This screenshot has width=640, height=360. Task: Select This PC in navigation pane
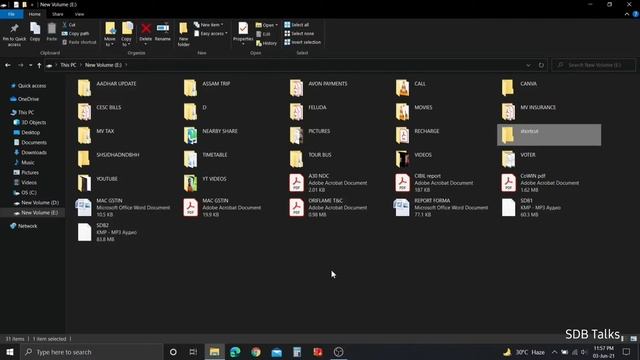coord(26,112)
